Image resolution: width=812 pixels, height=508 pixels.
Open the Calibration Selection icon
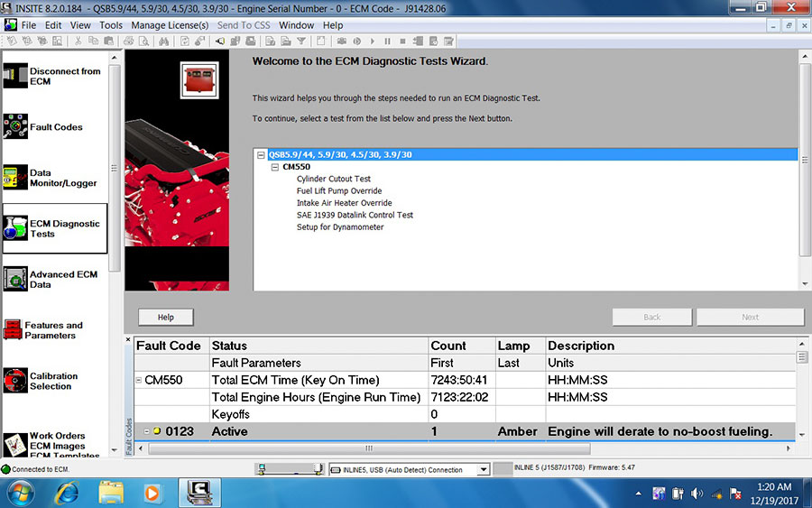tap(15, 381)
